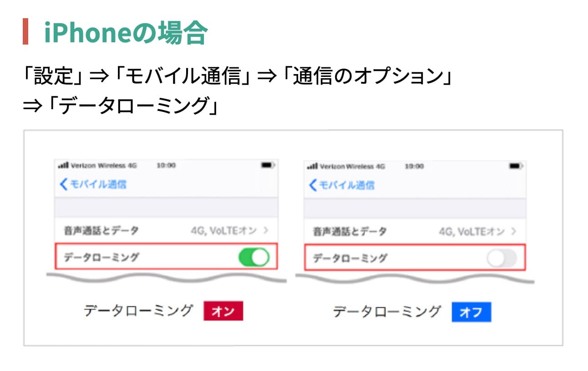Click the red オン badge

tap(224, 311)
